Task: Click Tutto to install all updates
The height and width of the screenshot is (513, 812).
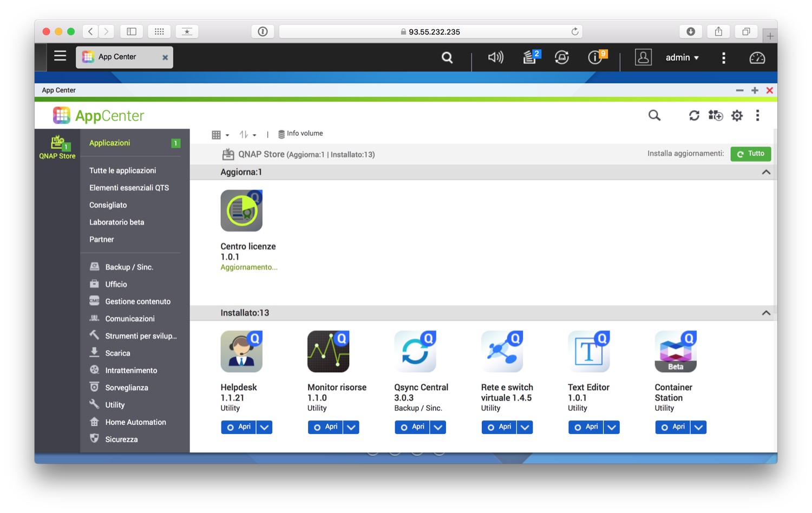Action: [751, 154]
